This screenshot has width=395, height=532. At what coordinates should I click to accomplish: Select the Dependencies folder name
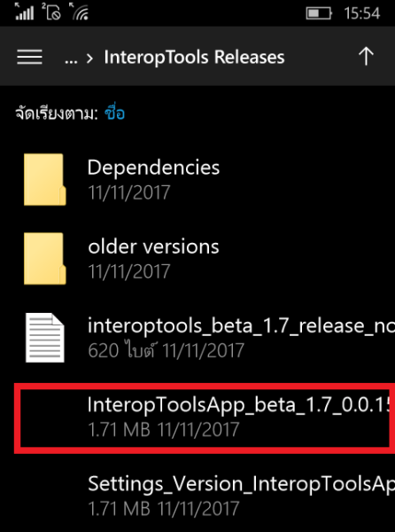point(153,168)
